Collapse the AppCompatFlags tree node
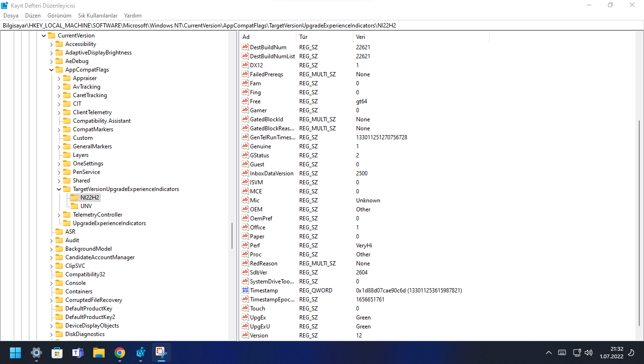 pyautogui.click(x=52, y=70)
